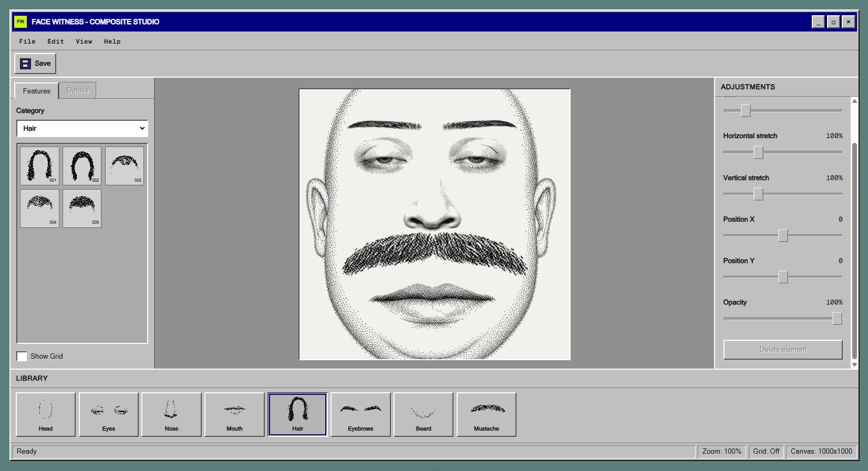Image resolution: width=868 pixels, height=471 pixels.
Task: Click the Adjustments panel scroll down arrow
Action: click(x=854, y=364)
